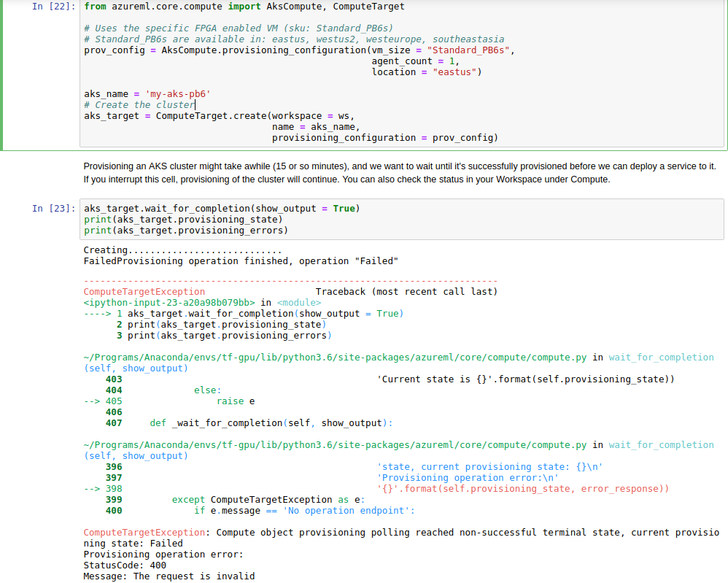This screenshot has height=583, width=728.
Task: Click the "FailedProvisioning operation finished" output line
Action: click(241, 261)
